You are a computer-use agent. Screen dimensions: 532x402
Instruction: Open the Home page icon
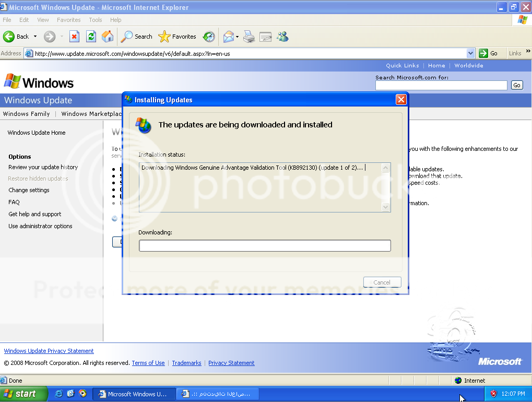[x=108, y=37]
